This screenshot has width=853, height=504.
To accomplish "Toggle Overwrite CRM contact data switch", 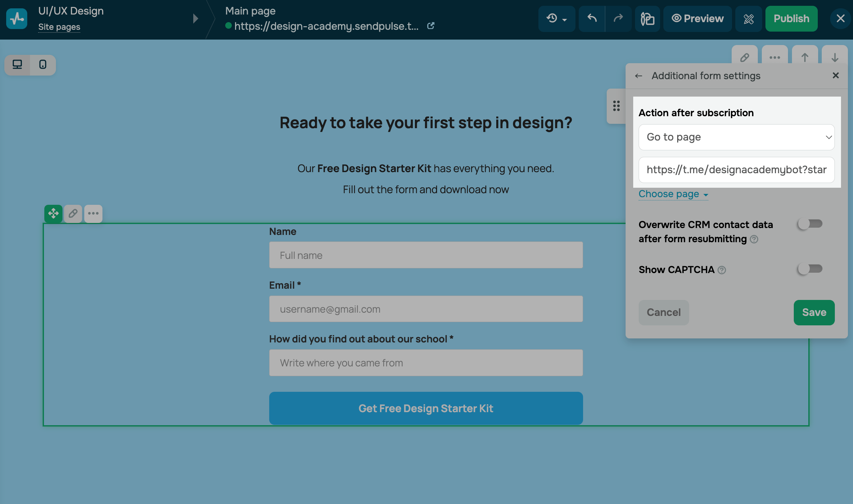I will 810,224.
